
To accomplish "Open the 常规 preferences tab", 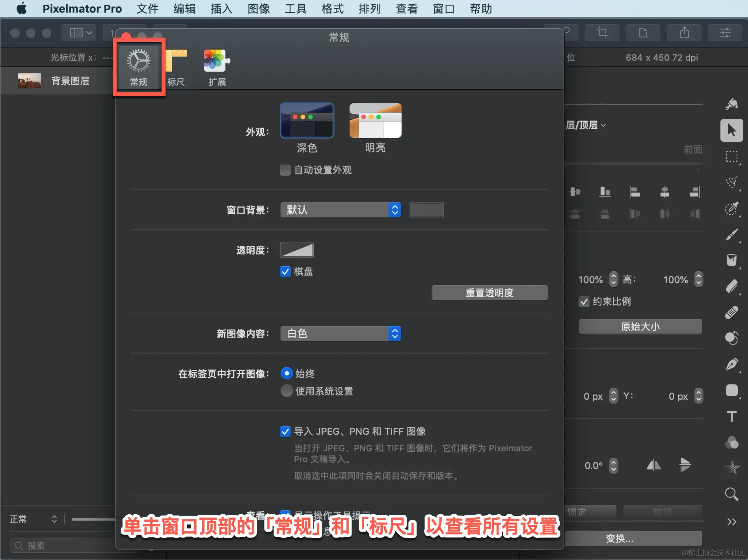I will tap(139, 67).
